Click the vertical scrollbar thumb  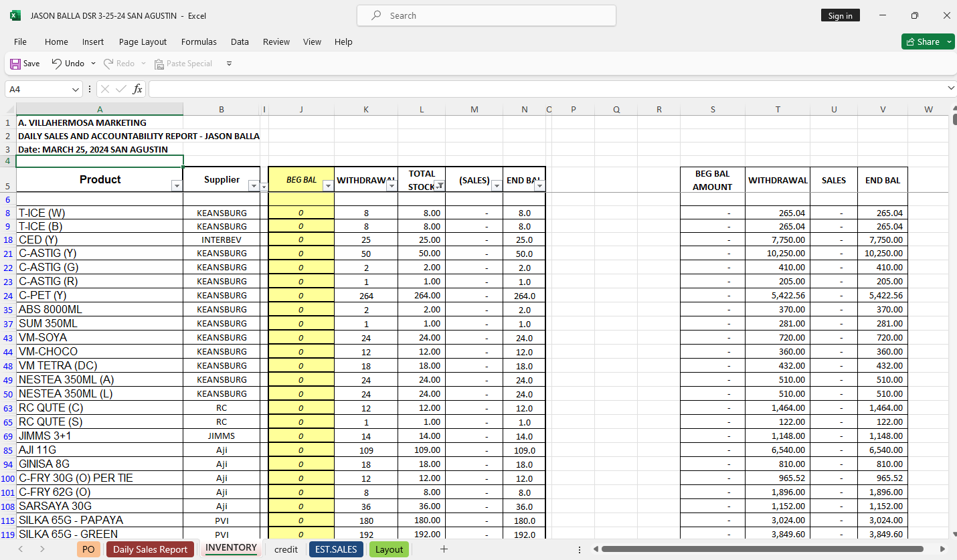pyautogui.click(x=954, y=120)
